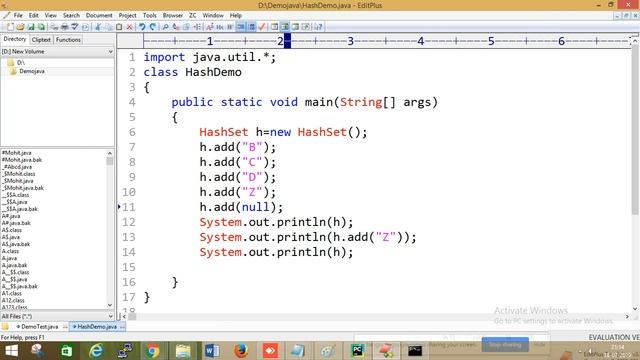The width and height of the screenshot is (640, 360).
Task: Click the editor vertical scrollbar down arrow
Action: pos(635,309)
